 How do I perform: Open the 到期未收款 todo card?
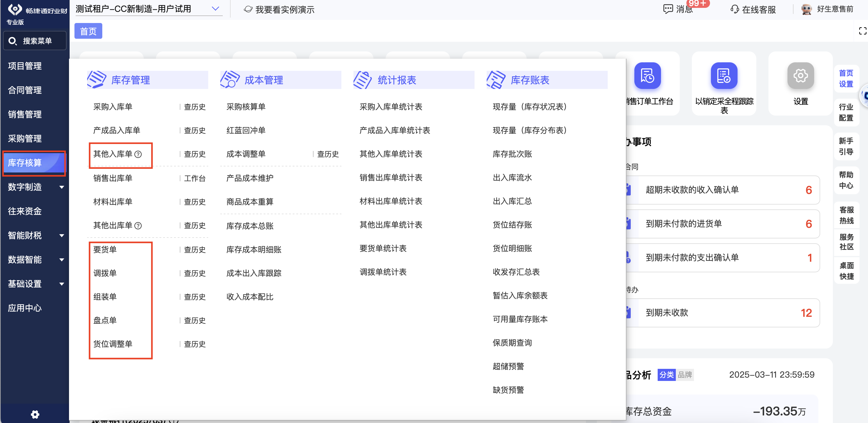(723, 313)
